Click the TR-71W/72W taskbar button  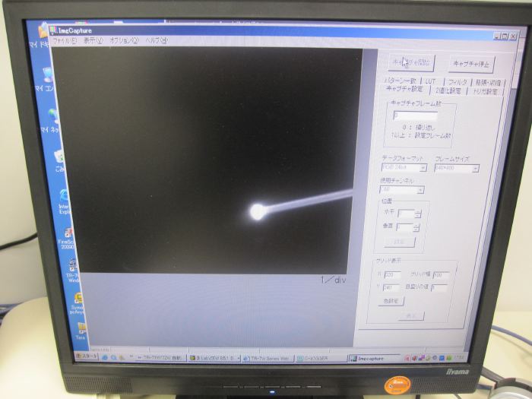point(160,358)
